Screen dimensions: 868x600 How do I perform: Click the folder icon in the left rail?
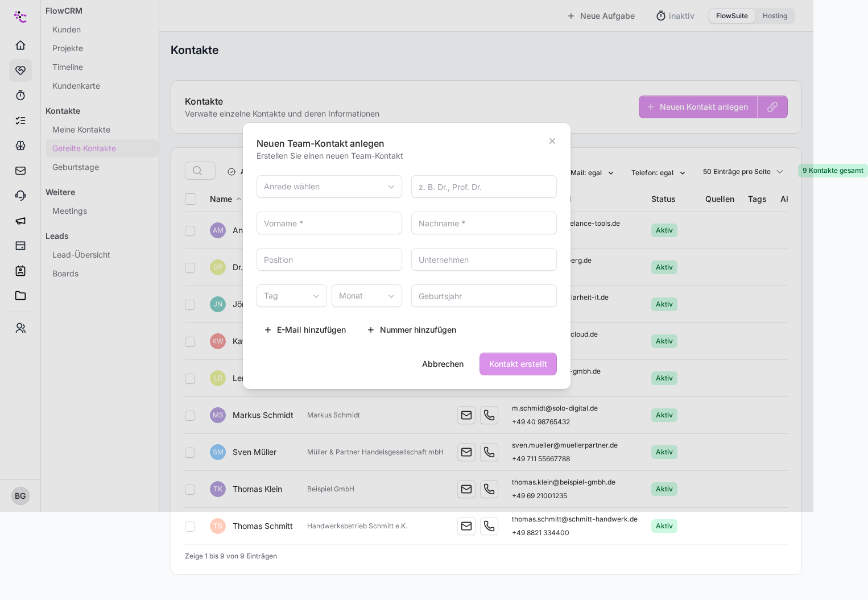tap(20, 295)
